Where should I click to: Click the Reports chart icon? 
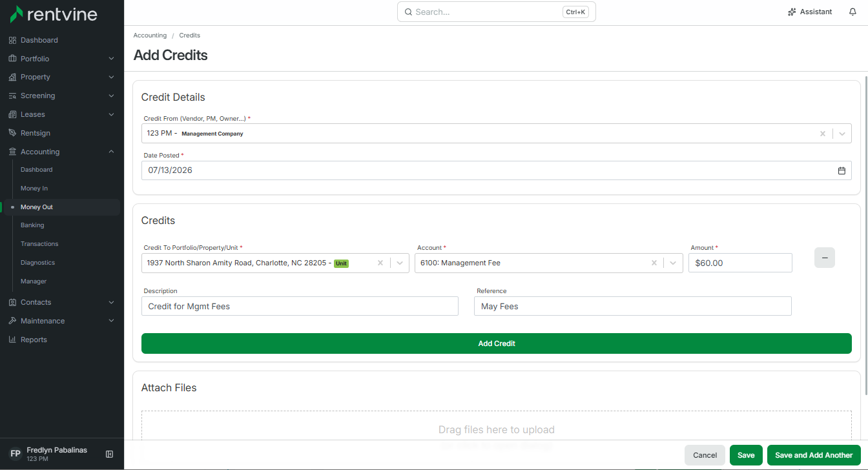[12, 340]
